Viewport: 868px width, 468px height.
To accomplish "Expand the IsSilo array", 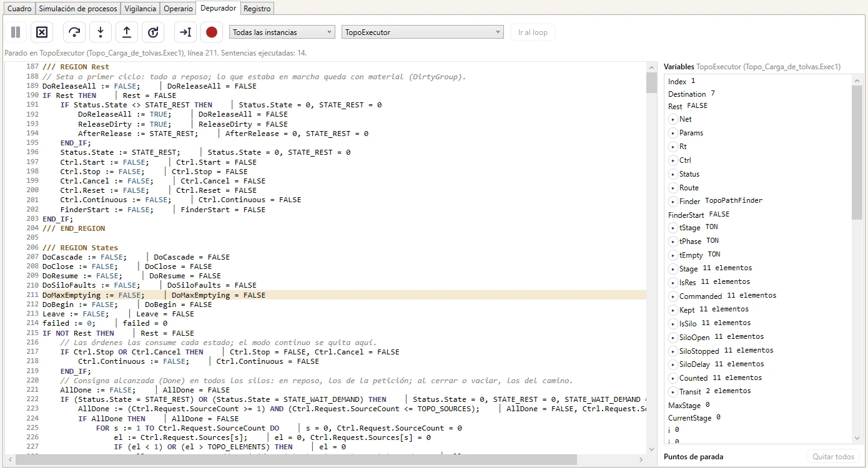I will 673,324.
